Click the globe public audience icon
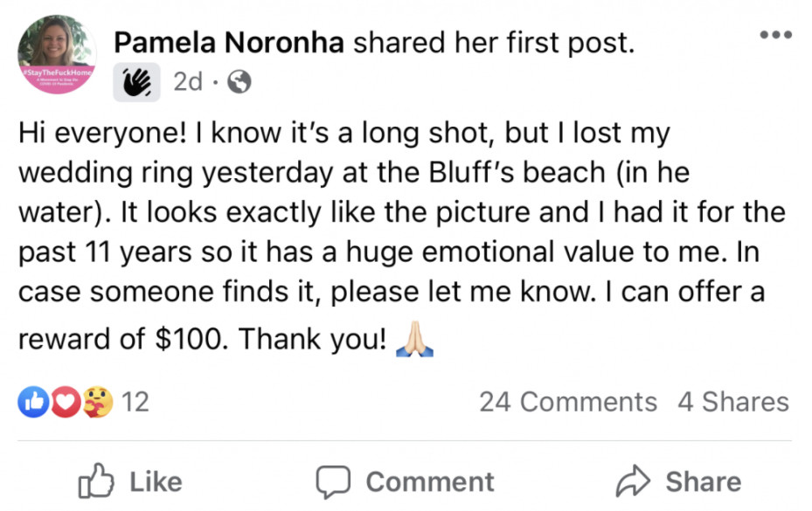812x511 pixels. (239, 82)
